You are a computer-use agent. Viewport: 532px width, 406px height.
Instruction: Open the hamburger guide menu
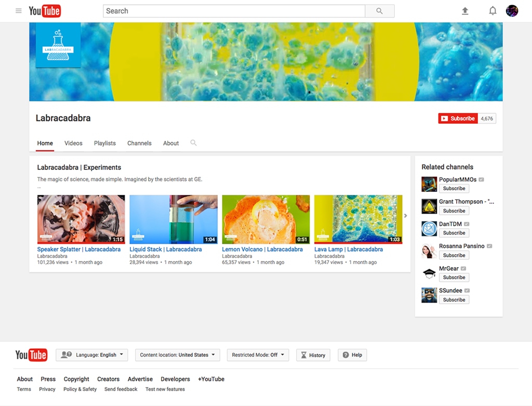19,11
